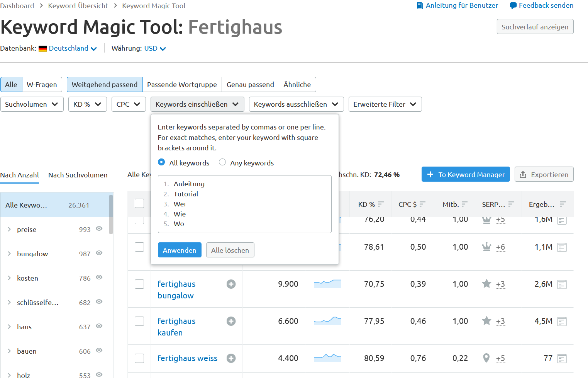The width and height of the screenshot is (588, 378).
Task: Open the Erweiterte Filter dropdown
Action: click(385, 104)
